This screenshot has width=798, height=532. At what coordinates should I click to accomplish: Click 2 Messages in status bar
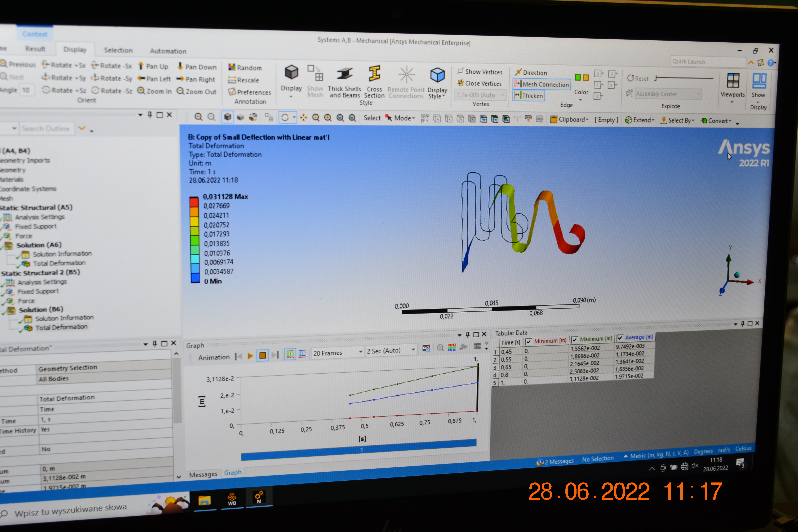pos(555,461)
